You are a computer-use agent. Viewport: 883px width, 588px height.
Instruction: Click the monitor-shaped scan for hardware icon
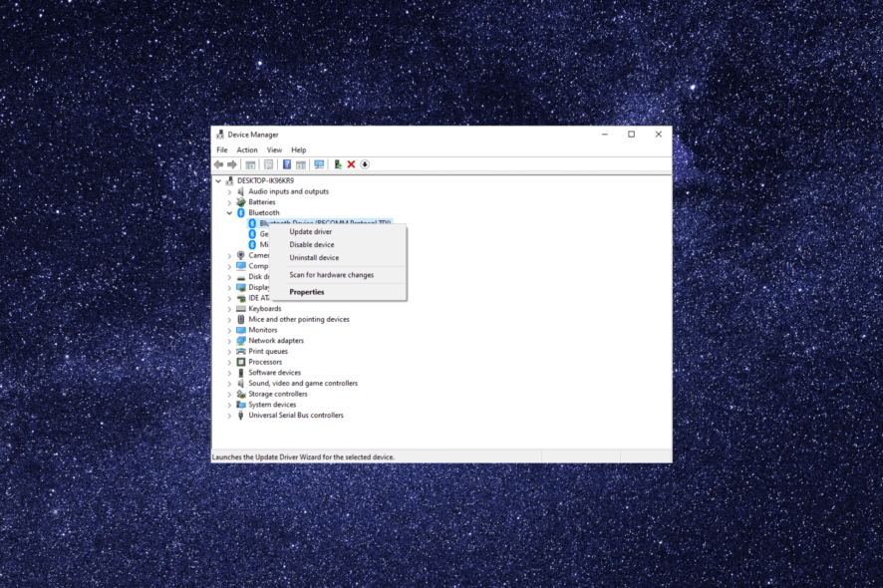(x=319, y=164)
